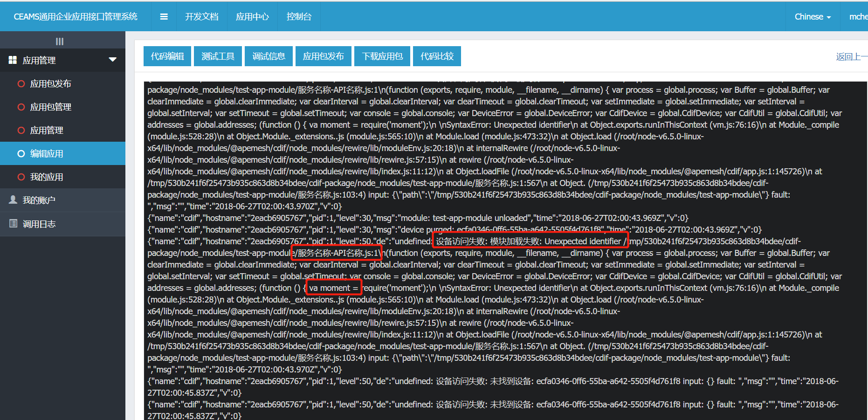Viewport: 868px width, 420px height.
Task: Click the log list icon for 调用日志
Action: pyautogui.click(x=13, y=224)
